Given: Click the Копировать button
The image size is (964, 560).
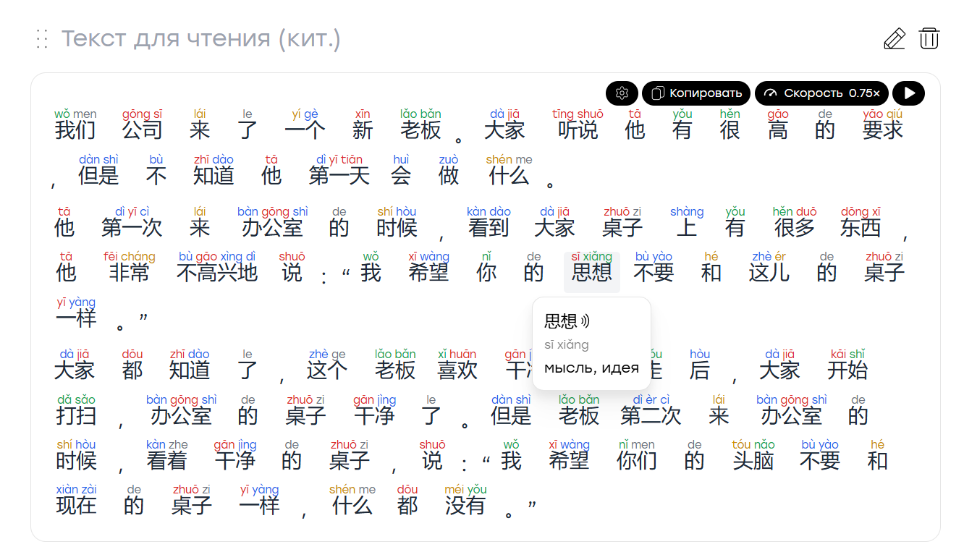Looking at the screenshot, I should pyautogui.click(x=697, y=93).
